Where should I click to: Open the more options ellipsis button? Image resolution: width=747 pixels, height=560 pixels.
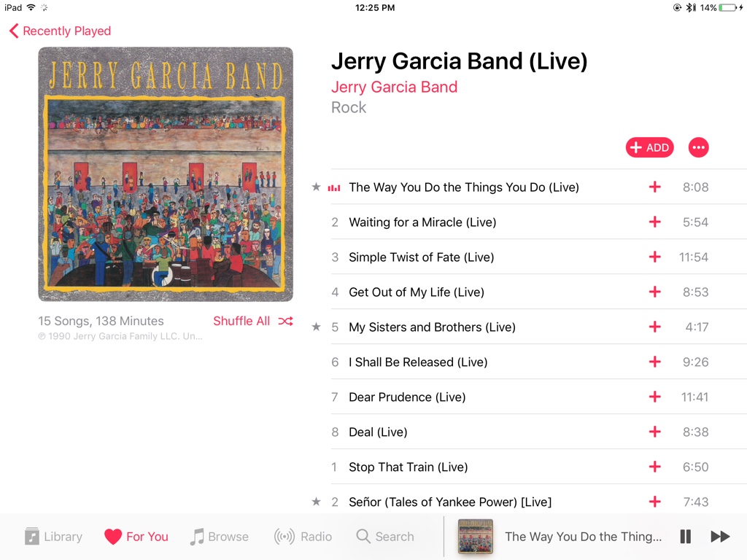(698, 147)
